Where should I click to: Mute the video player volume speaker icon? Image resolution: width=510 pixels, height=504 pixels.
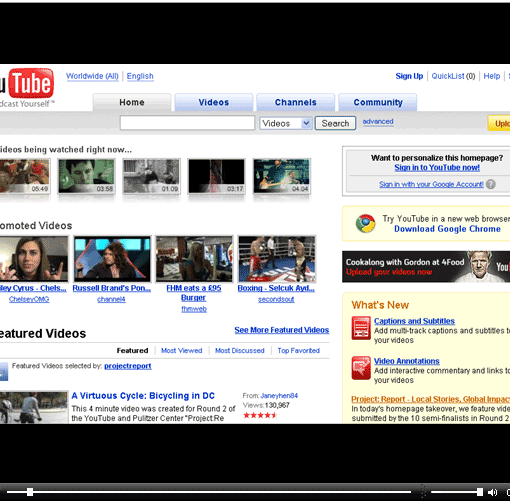tap(492, 492)
